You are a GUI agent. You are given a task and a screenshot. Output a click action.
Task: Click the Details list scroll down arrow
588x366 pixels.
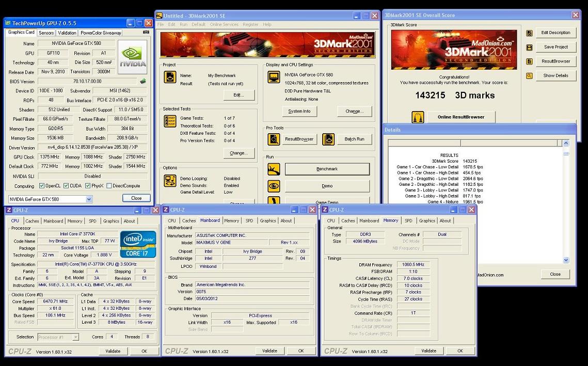[566, 260]
